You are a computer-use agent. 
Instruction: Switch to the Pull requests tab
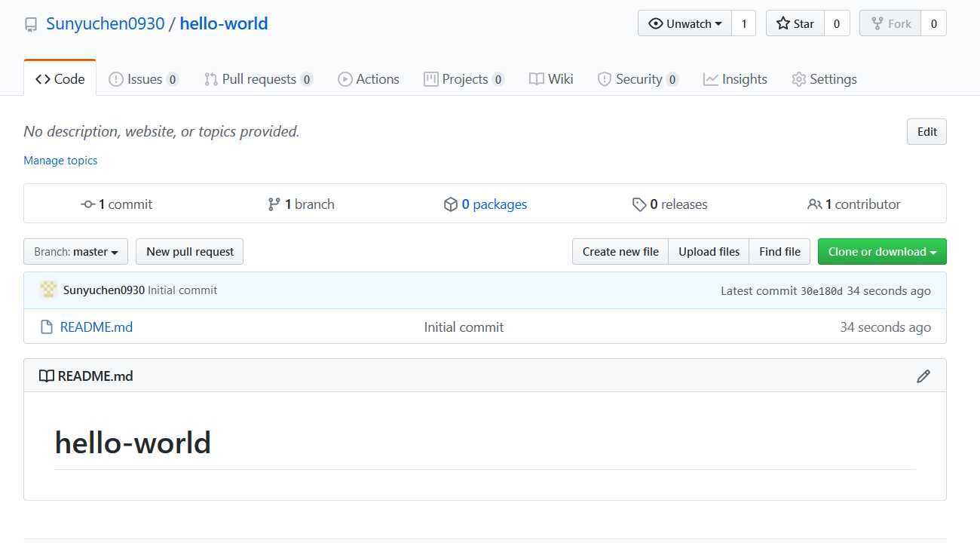[x=259, y=79]
